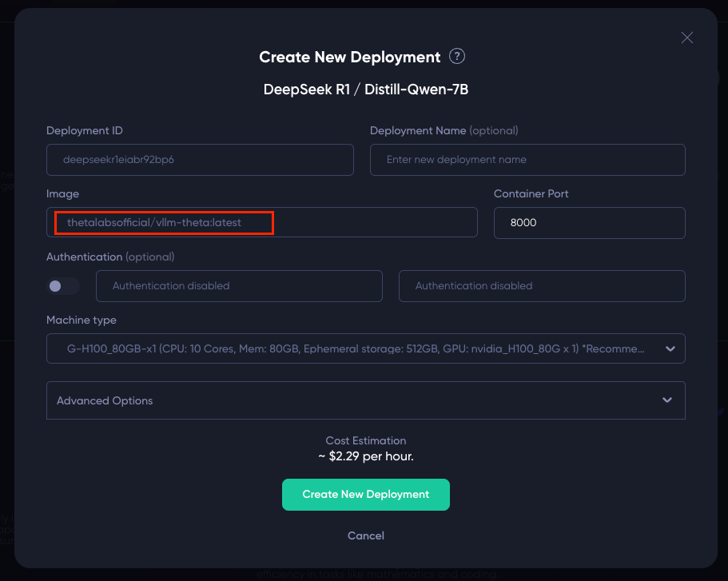
Task: Click the DeepSeek R1 / Distill-Qwen-7B subtitle
Action: coord(366,90)
